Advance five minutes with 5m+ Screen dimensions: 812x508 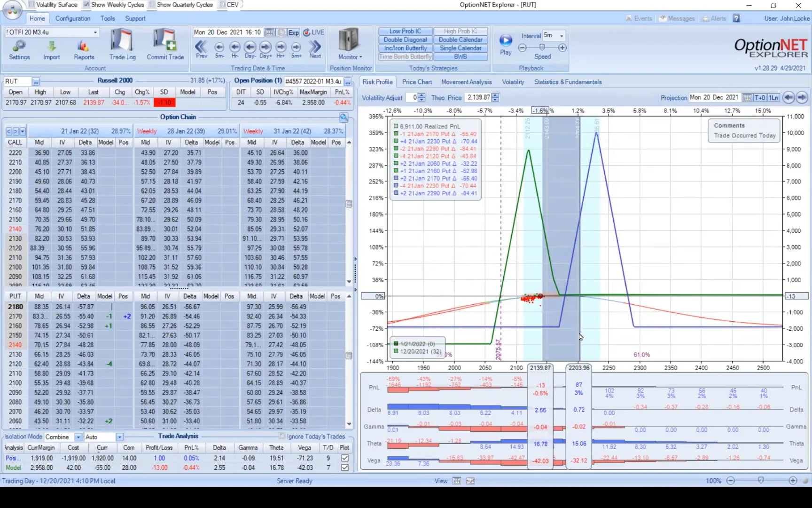tap(296, 49)
